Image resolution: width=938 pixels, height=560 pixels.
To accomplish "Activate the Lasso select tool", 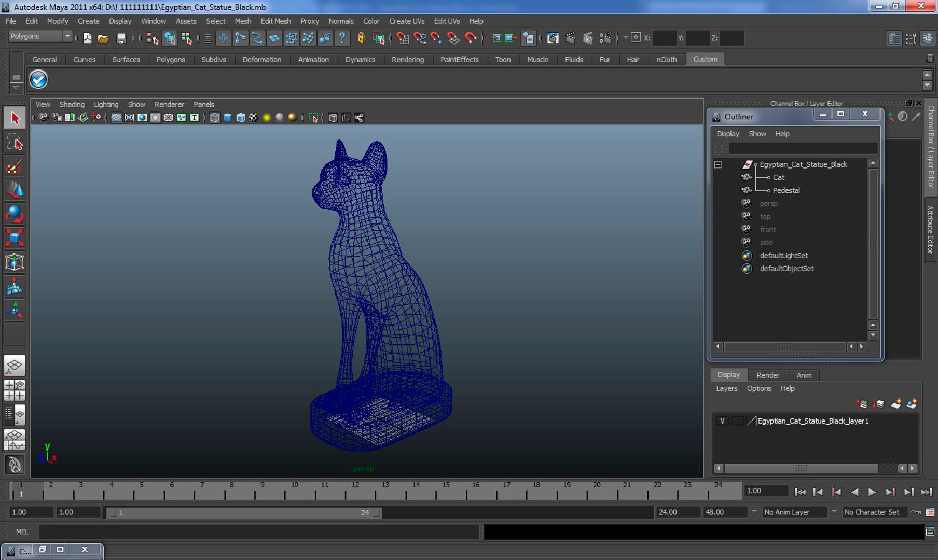I will [x=15, y=143].
